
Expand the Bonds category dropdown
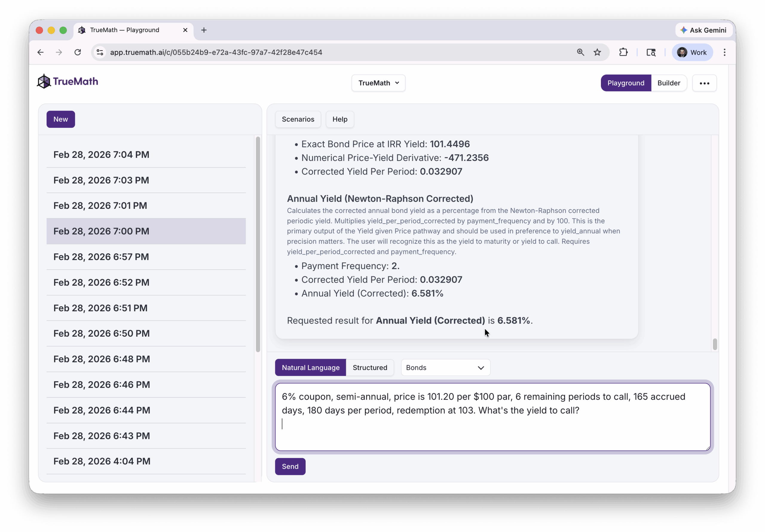445,367
